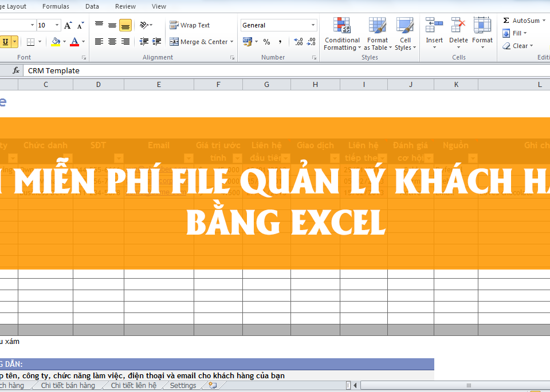Viewport: 550px width, 392px height.
Task: Click the Orientation text-angle icon
Action: click(x=144, y=25)
